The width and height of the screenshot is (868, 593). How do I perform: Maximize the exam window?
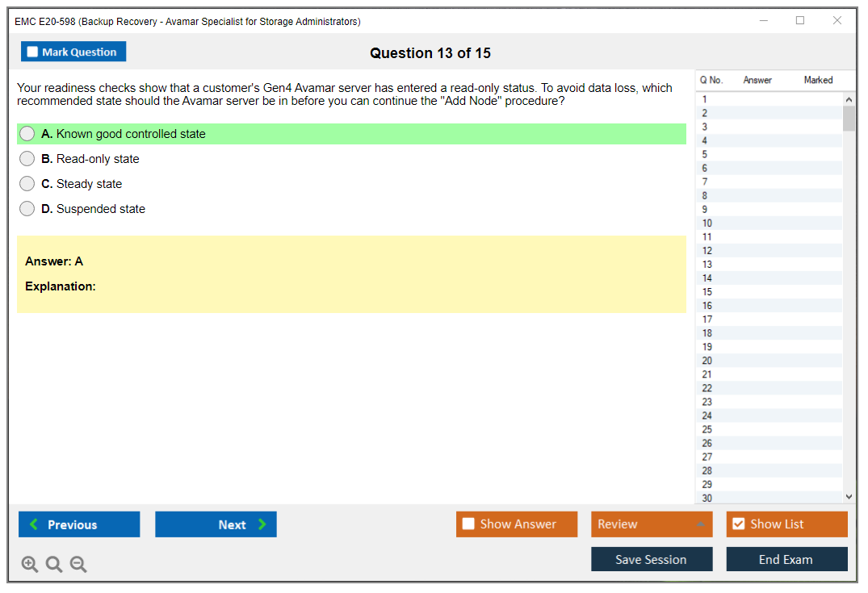pyautogui.click(x=800, y=21)
